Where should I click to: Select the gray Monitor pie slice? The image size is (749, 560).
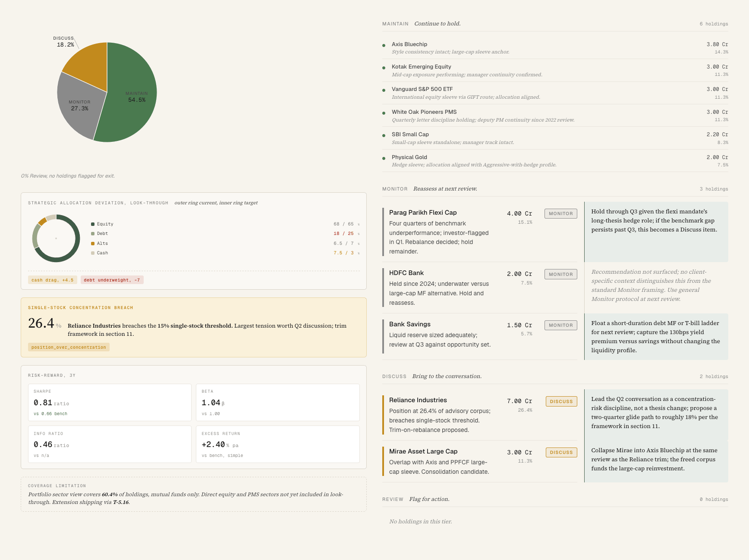[x=80, y=106]
